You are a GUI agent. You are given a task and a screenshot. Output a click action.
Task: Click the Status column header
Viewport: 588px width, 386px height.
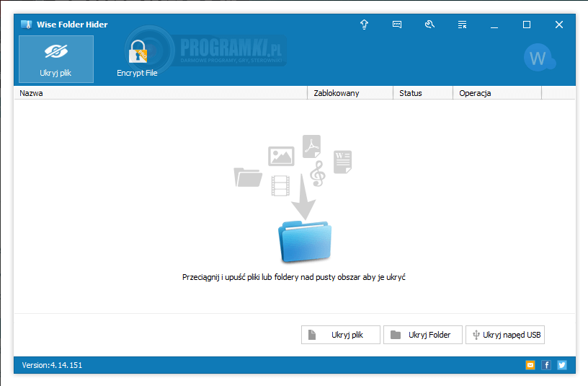[x=423, y=93]
